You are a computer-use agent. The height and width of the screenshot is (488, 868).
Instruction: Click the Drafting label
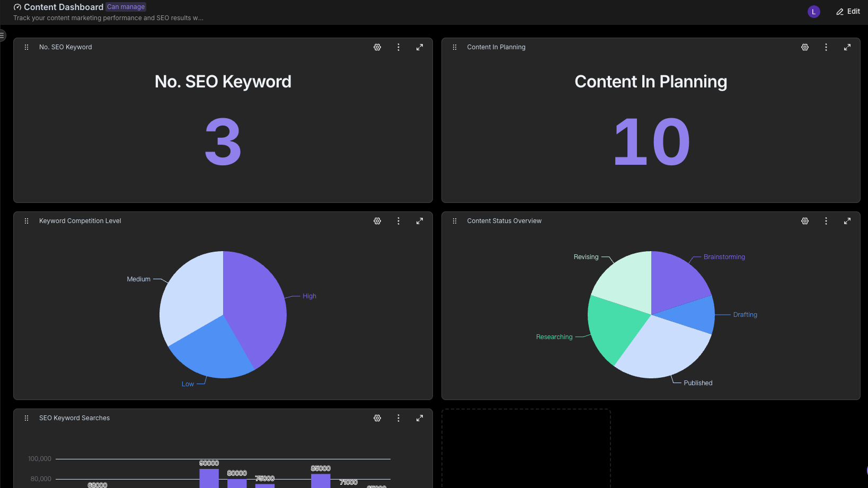point(745,315)
